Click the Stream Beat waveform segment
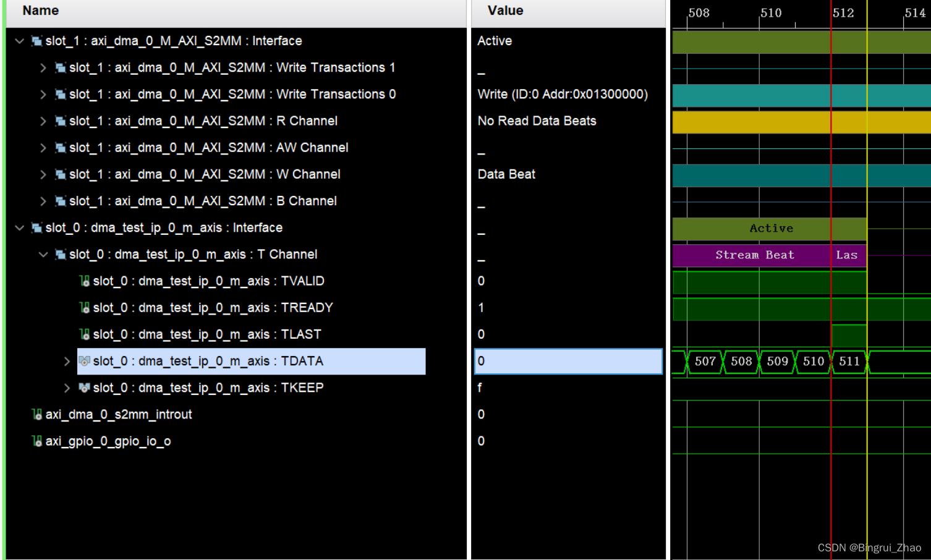Screen dimensions: 931x560 (x=754, y=255)
